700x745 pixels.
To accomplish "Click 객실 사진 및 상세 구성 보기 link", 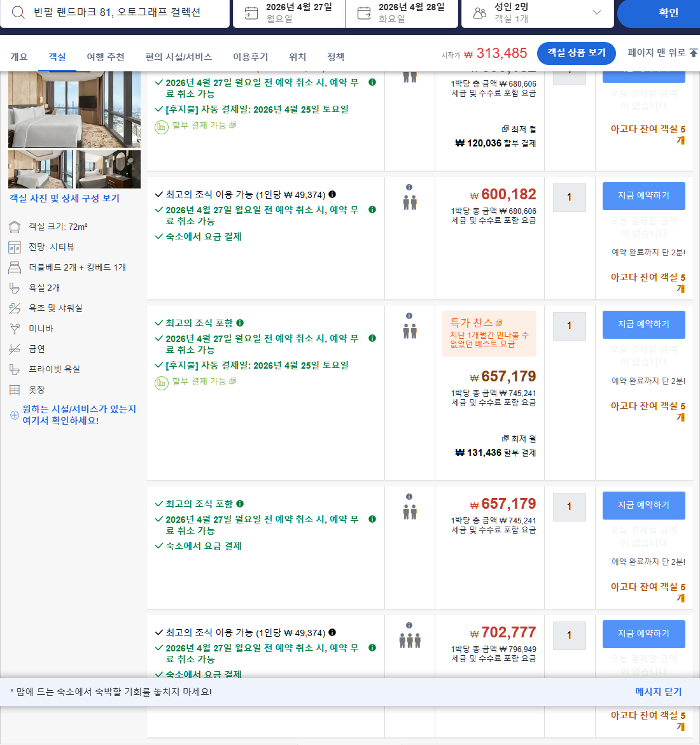I will tap(64, 199).
